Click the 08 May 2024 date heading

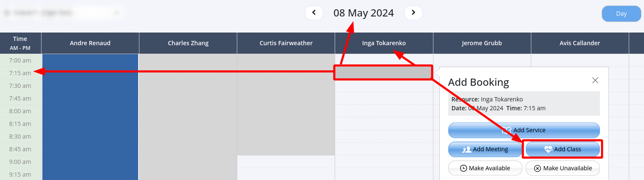[364, 13]
